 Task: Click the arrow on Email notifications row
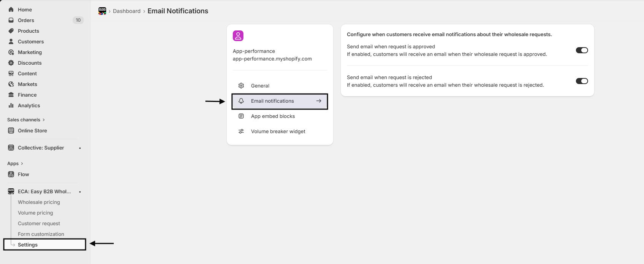pyautogui.click(x=319, y=101)
